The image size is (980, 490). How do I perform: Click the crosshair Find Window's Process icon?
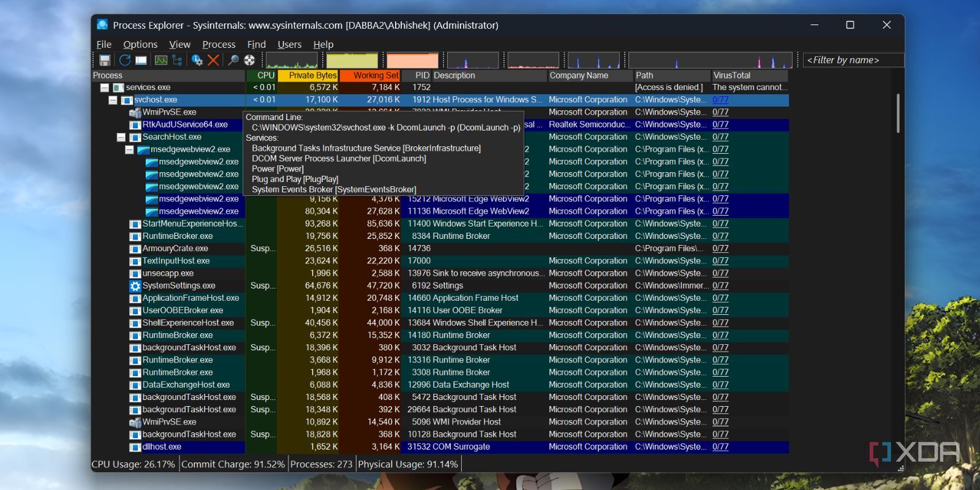click(x=249, y=60)
